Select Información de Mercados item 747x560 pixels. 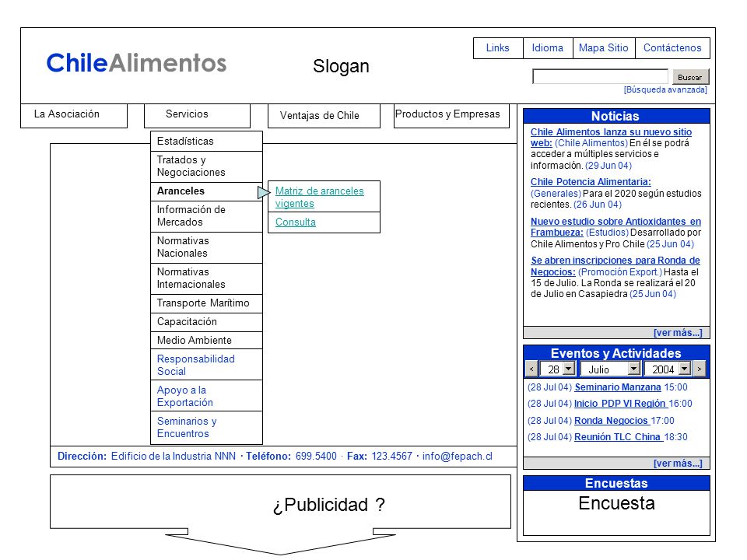(x=206, y=216)
